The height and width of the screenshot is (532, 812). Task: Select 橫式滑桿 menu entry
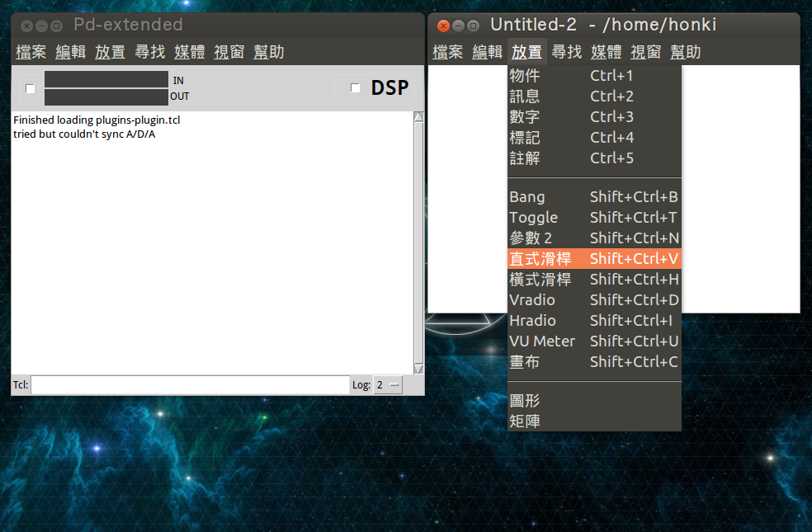[x=594, y=280]
